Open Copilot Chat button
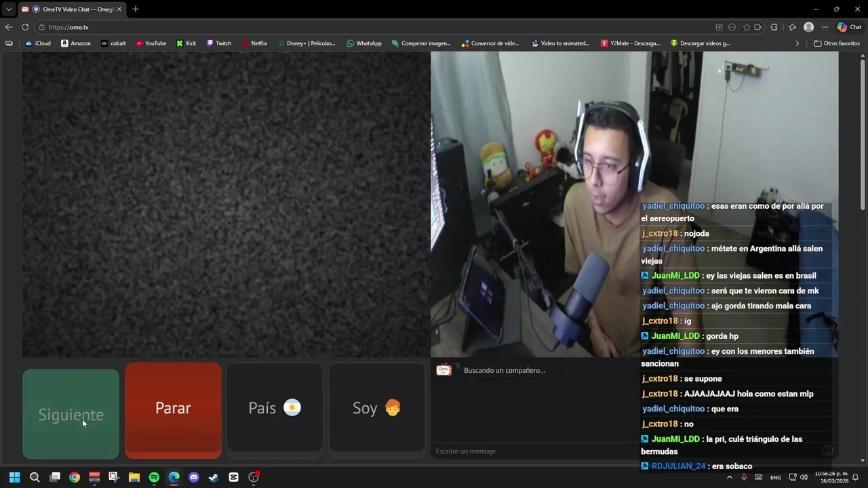The width and height of the screenshot is (868, 488). 849,27
